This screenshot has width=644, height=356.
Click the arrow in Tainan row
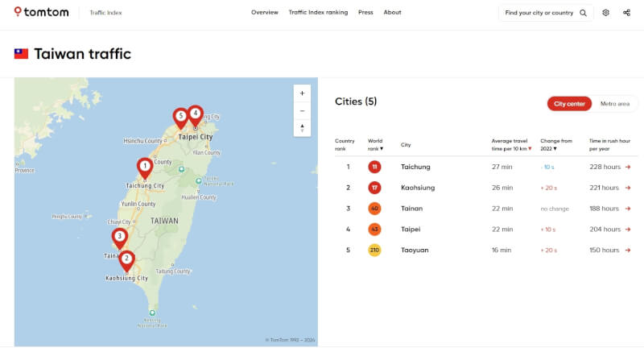click(x=628, y=209)
